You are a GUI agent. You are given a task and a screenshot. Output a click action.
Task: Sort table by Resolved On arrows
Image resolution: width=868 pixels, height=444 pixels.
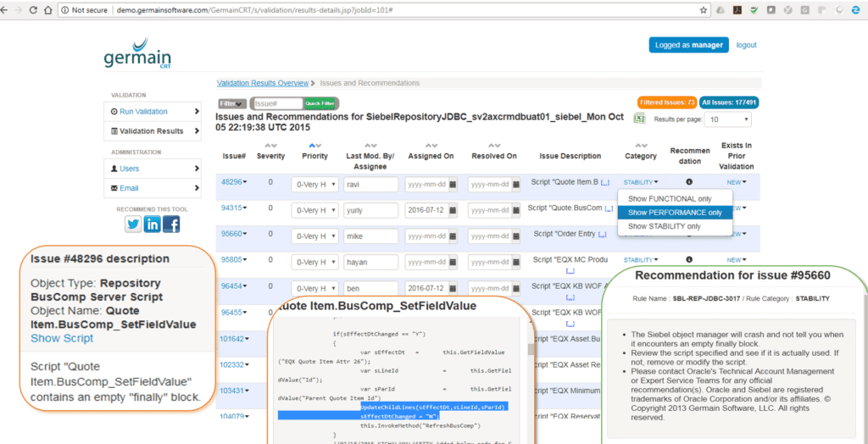(x=494, y=146)
